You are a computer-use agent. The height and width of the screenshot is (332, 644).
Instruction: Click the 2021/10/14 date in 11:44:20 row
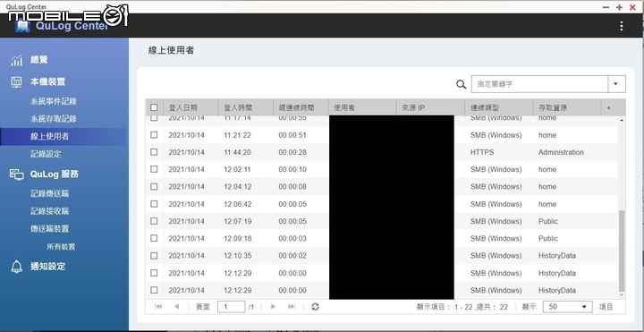186,152
